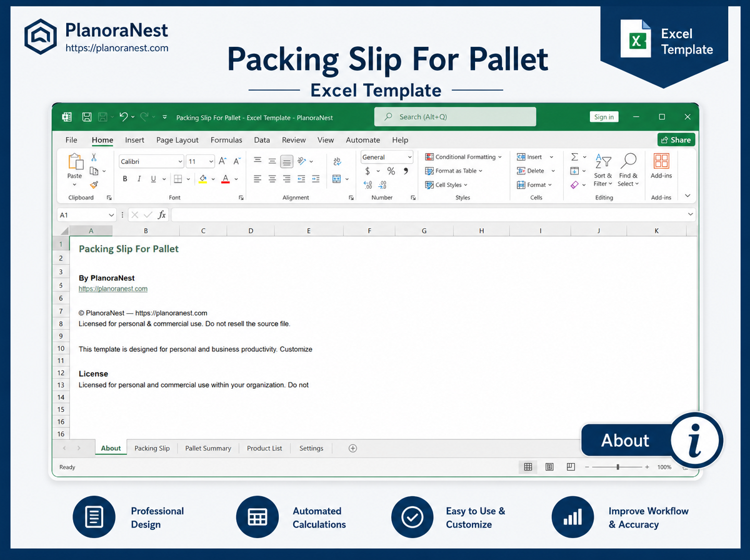Enable Normal view in status bar
The image size is (750, 560).
pos(528,467)
